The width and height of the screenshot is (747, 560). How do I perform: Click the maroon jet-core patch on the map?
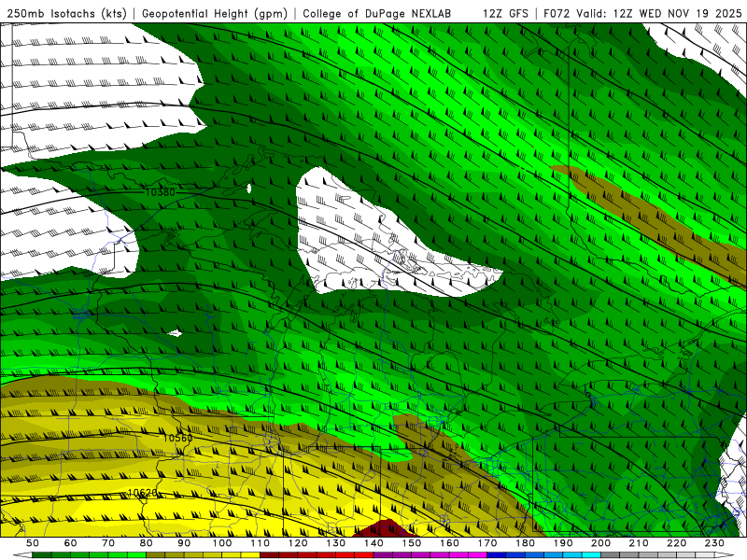[x=386, y=529]
